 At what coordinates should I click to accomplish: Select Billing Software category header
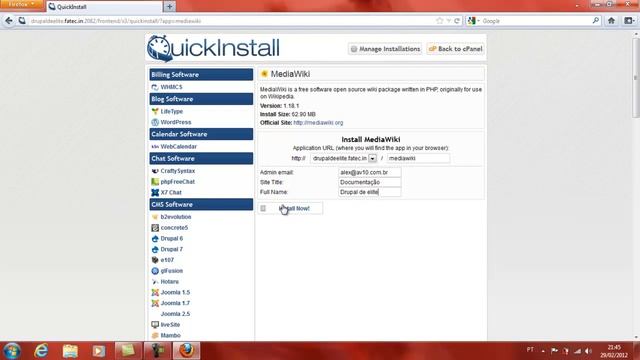click(201, 75)
